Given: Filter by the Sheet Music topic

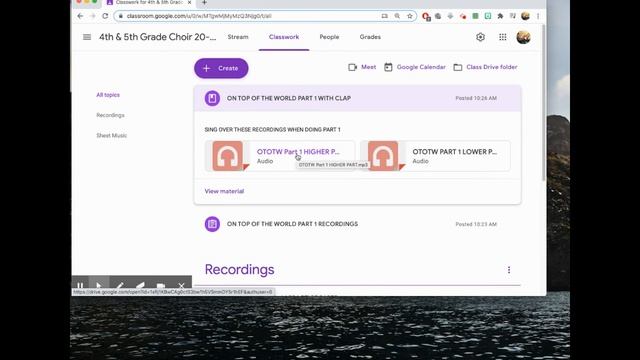Looking at the screenshot, I should click(111, 136).
